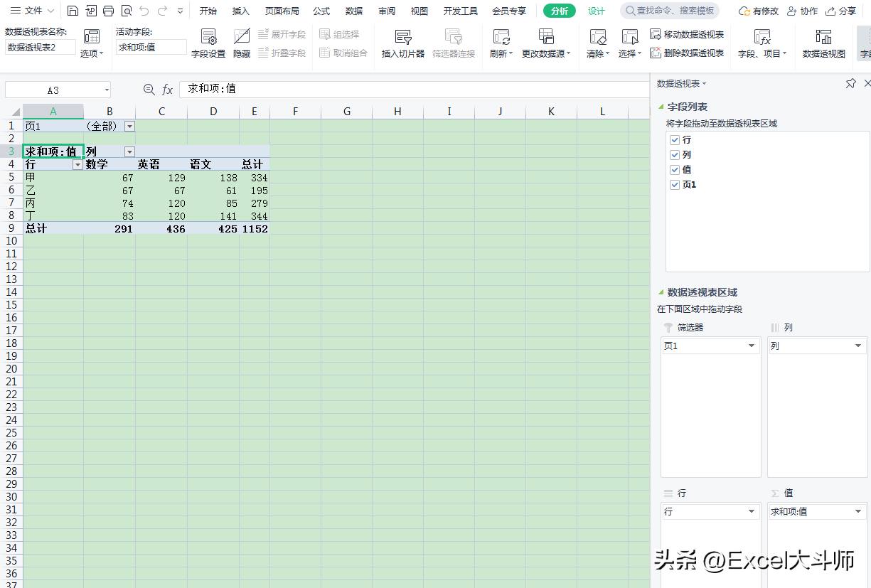The width and height of the screenshot is (871, 588).
Task: Switch to the 插入 tab
Action: [241, 11]
